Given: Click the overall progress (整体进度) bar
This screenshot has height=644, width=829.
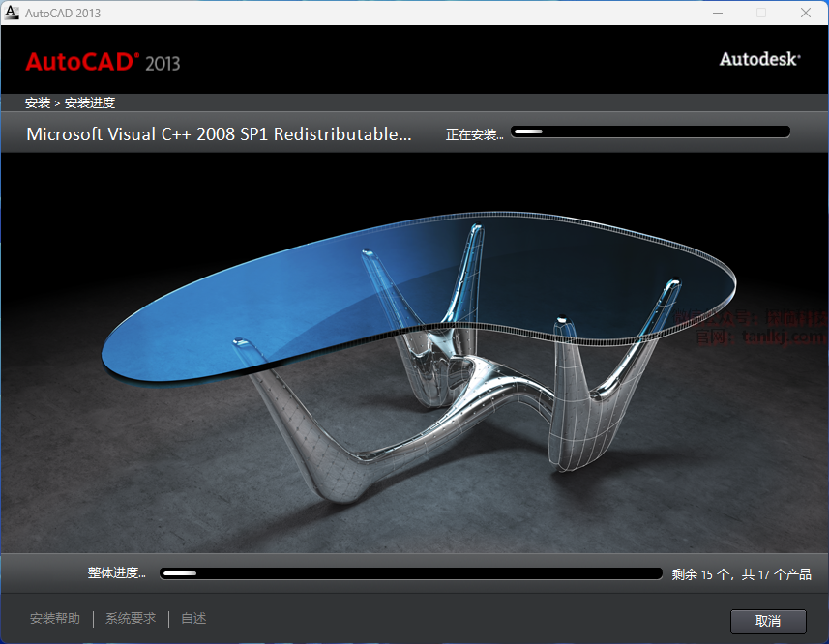Looking at the screenshot, I should [411, 573].
